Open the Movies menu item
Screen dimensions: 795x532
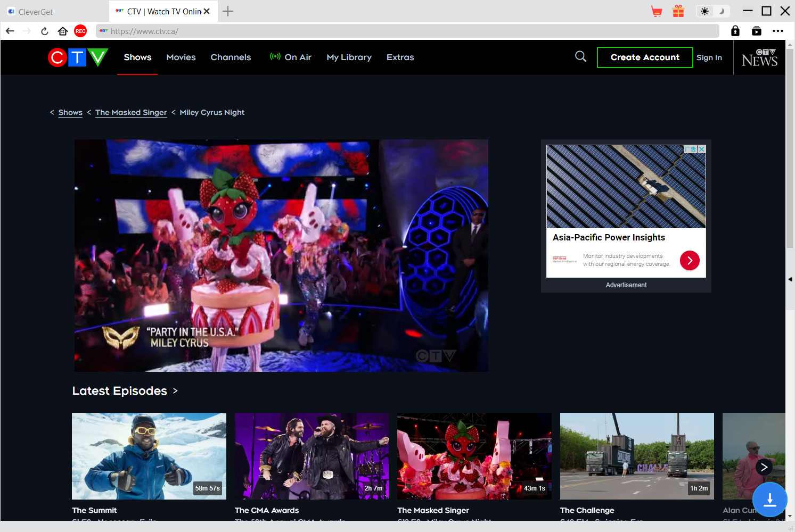tap(181, 57)
